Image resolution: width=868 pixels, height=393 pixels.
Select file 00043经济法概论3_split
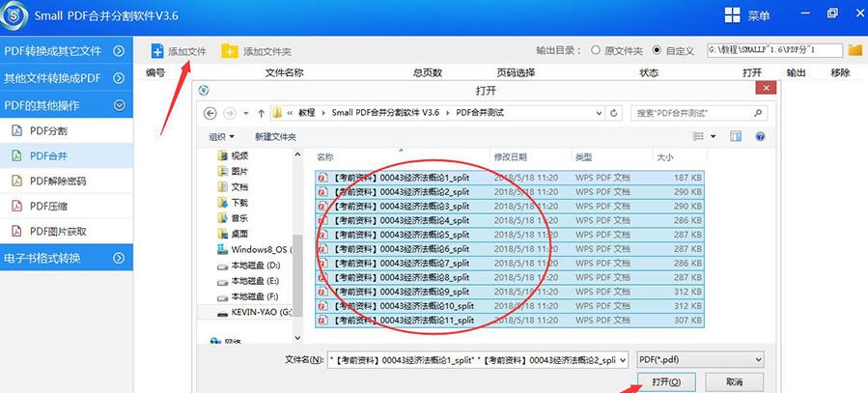[509, 206]
